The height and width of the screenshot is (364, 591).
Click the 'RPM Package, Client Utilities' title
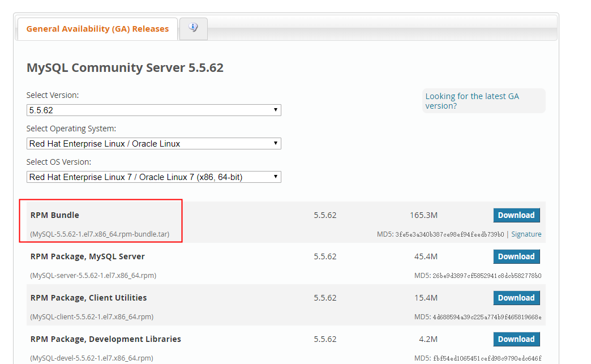click(x=88, y=298)
